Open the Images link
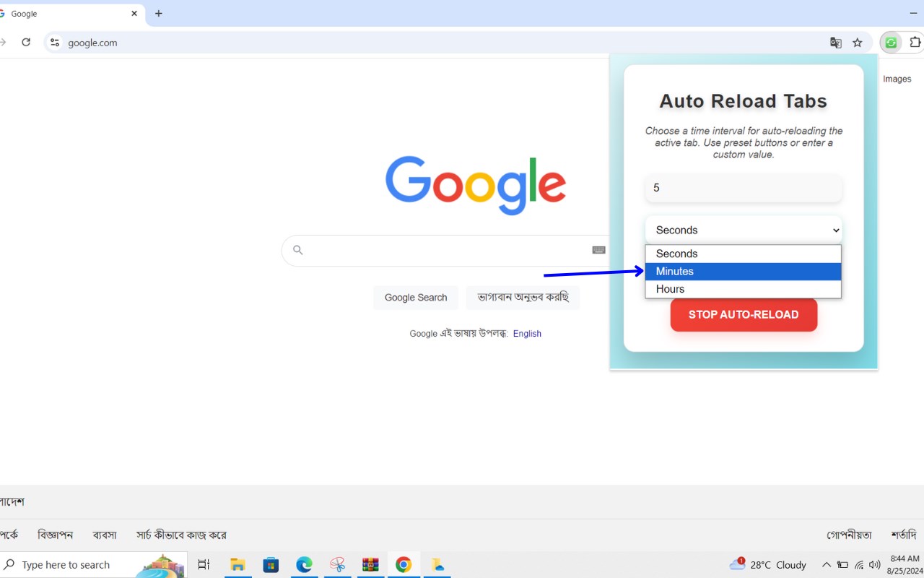The width and height of the screenshot is (924, 578). (897, 79)
